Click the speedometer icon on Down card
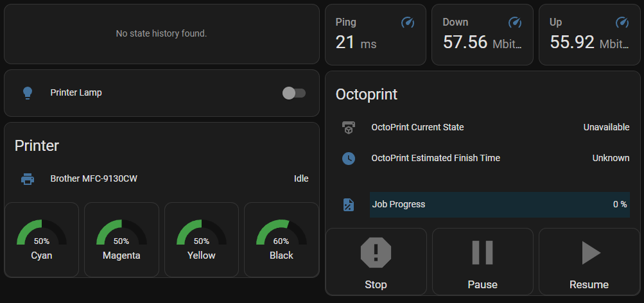 (514, 22)
